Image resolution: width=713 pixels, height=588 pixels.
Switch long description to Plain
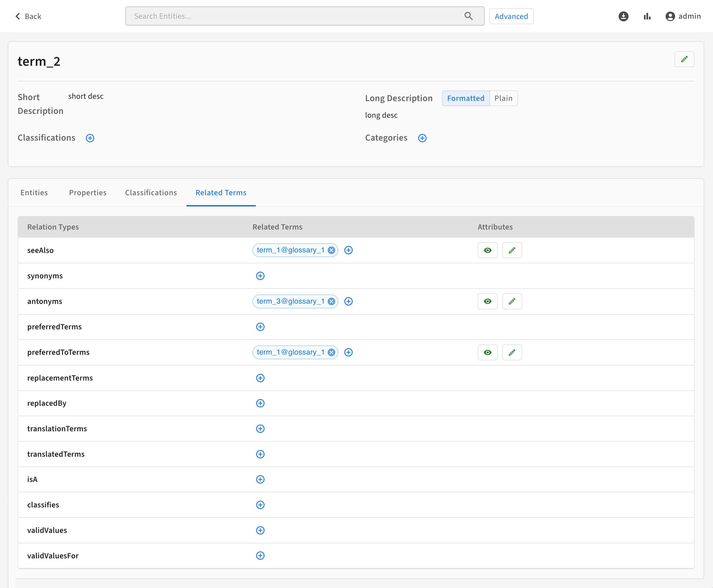point(503,98)
